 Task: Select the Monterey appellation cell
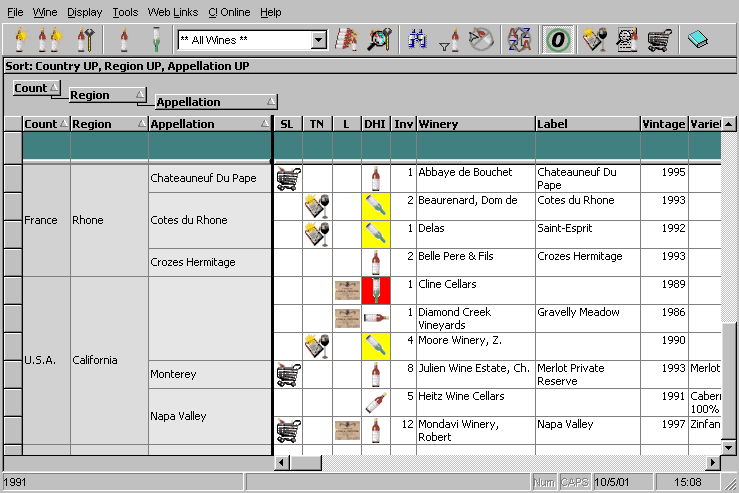[x=210, y=374]
